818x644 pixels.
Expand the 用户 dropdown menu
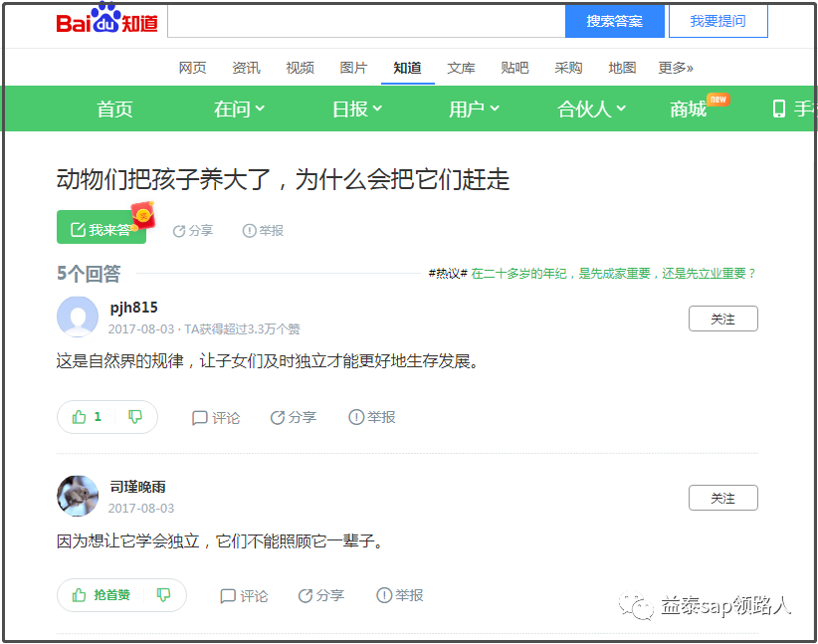tap(475, 108)
